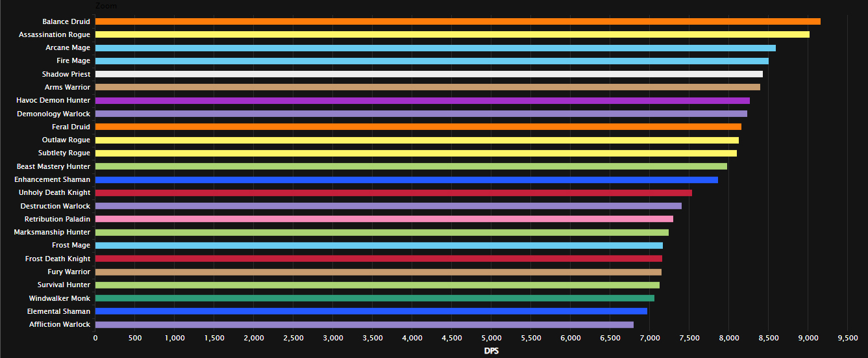Click the 9,000 axis tick label
The width and height of the screenshot is (868, 358).
808,338
